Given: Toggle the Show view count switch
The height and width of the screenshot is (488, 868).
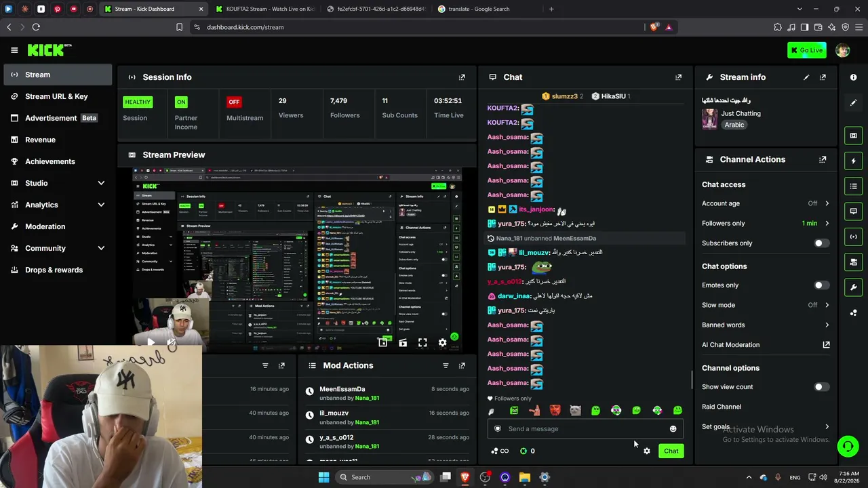Looking at the screenshot, I should [x=821, y=387].
